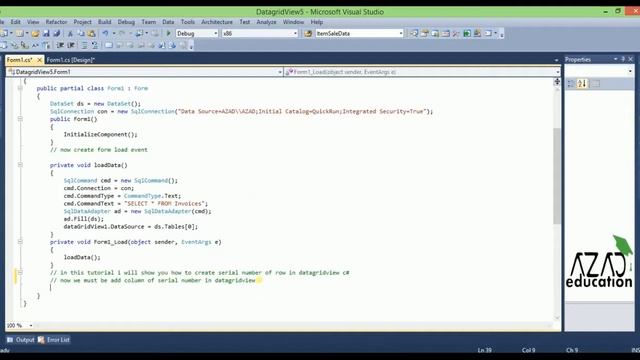Click the editor vertical scrollbar thumb
Image resolution: width=640 pixels, height=360 pixels.
tap(557, 176)
